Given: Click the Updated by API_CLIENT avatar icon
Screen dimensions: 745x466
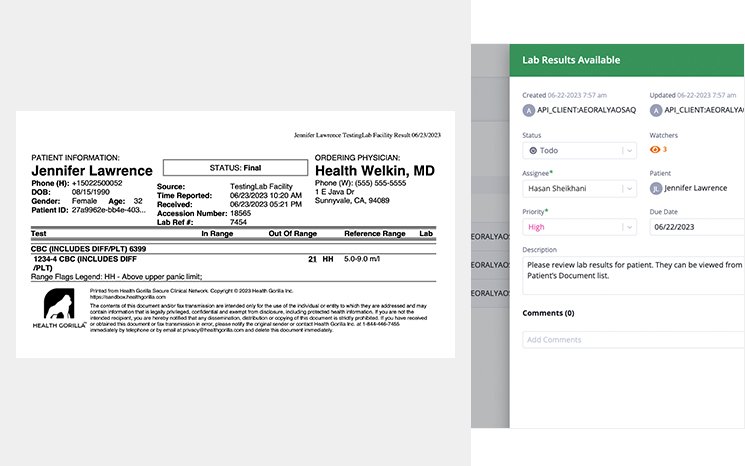Looking at the screenshot, I should (x=656, y=110).
